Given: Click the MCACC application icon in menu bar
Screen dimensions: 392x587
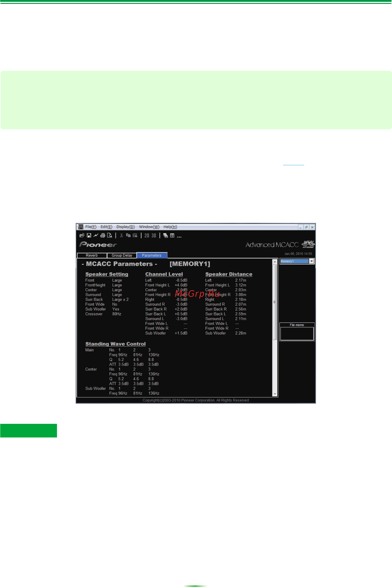Looking at the screenshot, I should (81, 227).
